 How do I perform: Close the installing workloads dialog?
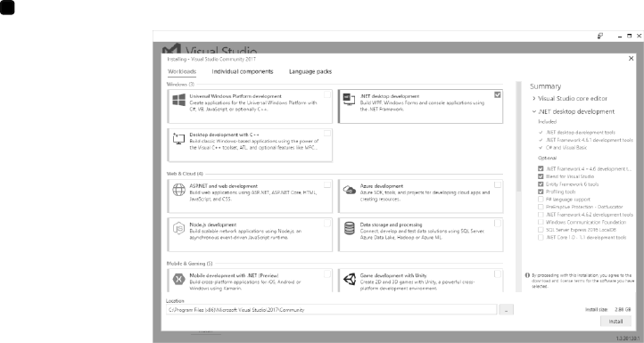click(x=631, y=59)
